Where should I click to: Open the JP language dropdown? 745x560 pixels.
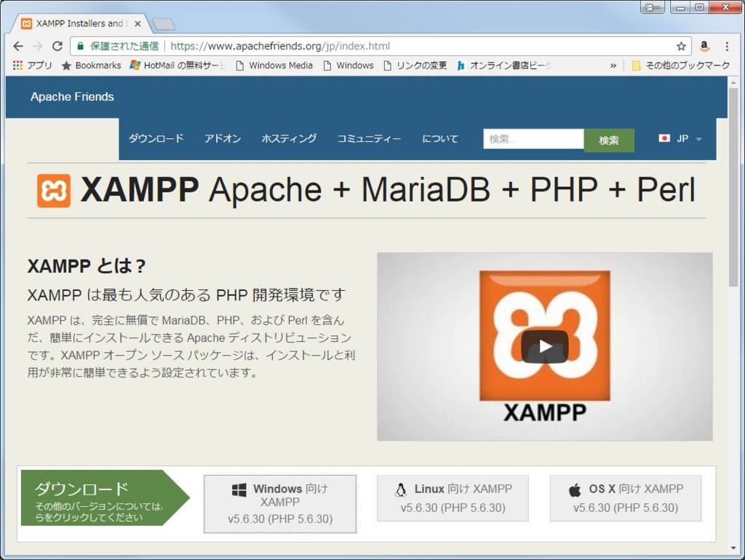click(x=680, y=139)
